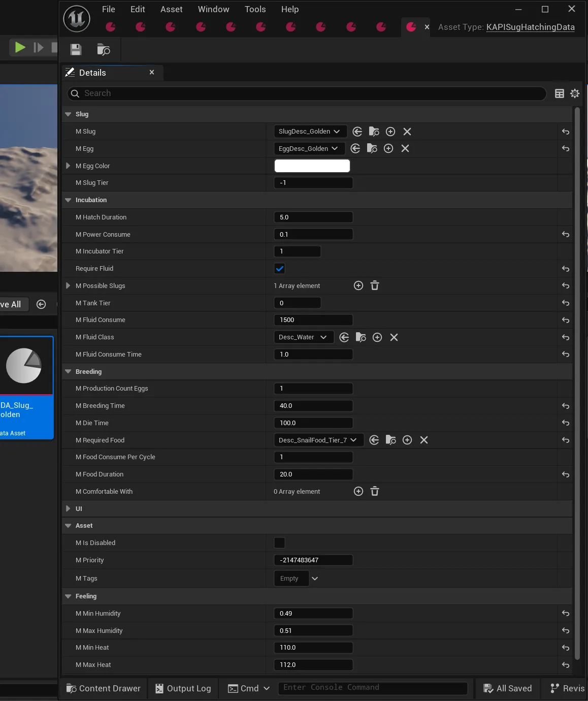Image resolution: width=588 pixels, height=701 pixels.
Task: Open the Output Log
Action: coord(183,688)
